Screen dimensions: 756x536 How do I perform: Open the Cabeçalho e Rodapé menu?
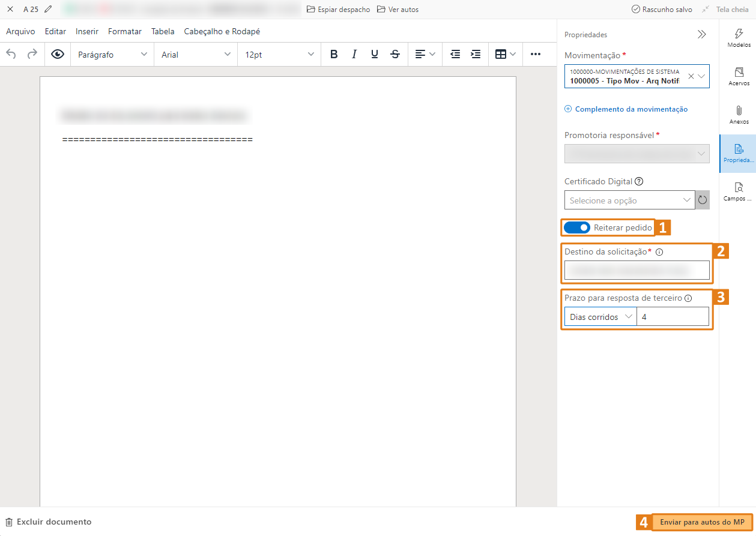click(222, 31)
